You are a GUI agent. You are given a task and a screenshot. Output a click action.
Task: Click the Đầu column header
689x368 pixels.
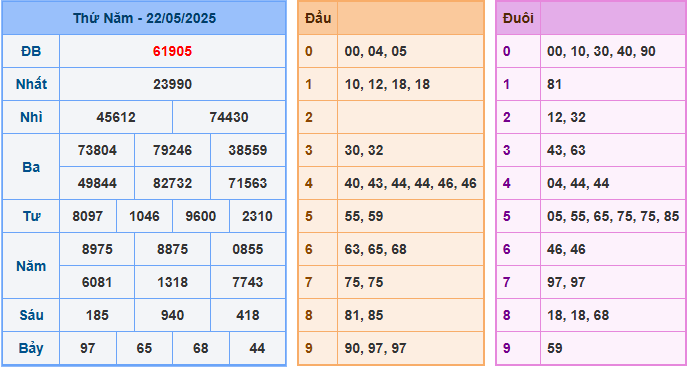coord(318,18)
